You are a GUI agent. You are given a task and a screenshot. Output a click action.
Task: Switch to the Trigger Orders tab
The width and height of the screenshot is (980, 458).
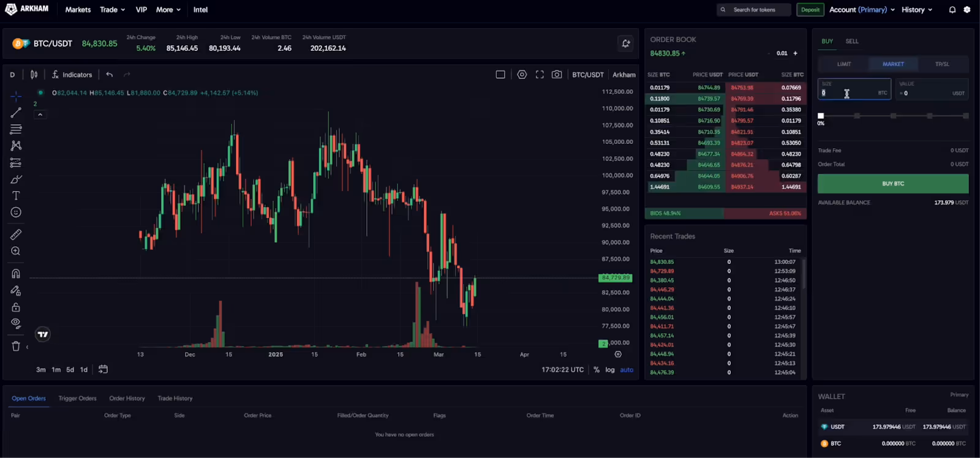77,399
